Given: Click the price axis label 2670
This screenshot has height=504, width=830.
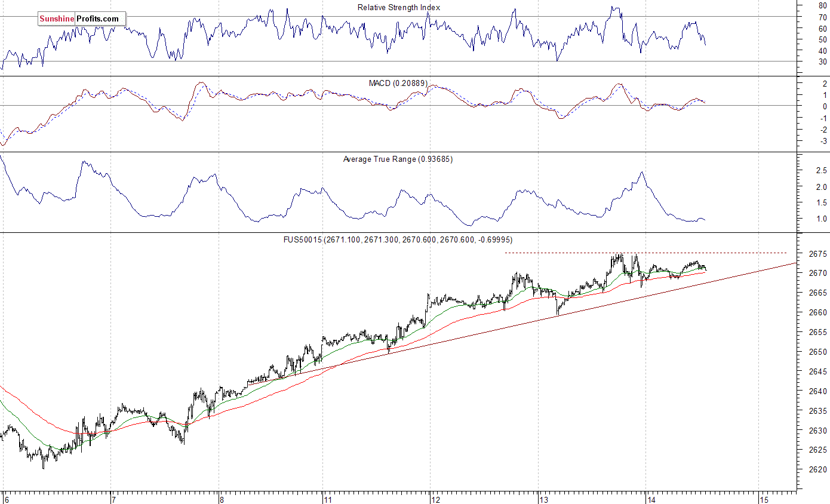Looking at the screenshot, I should pos(818,273).
